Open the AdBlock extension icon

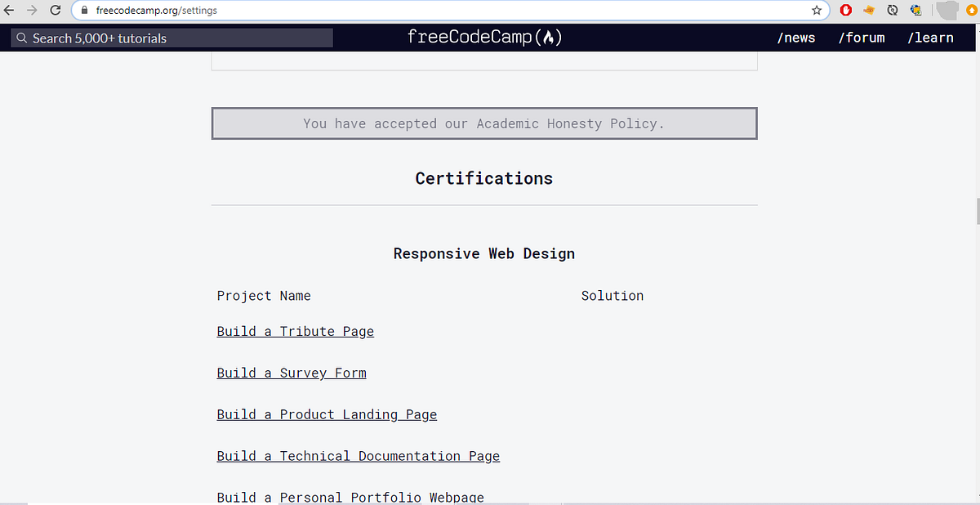tap(845, 10)
